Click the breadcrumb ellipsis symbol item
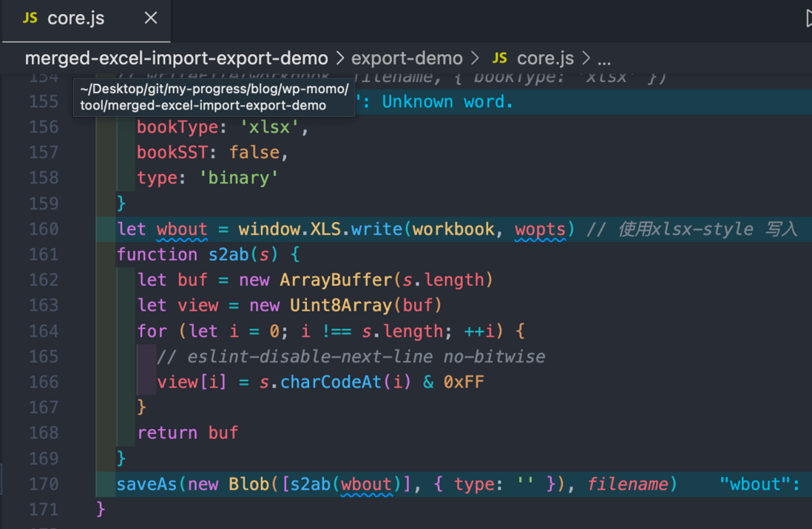This screenshot has height=529, width=812. pyautogui.click(x=604, y=59)
